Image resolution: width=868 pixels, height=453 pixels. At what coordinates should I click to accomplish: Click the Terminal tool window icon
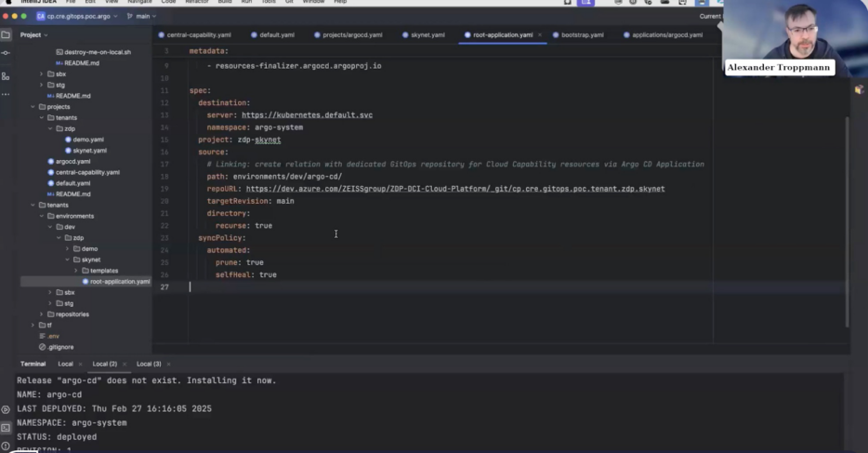coord(6,428)
